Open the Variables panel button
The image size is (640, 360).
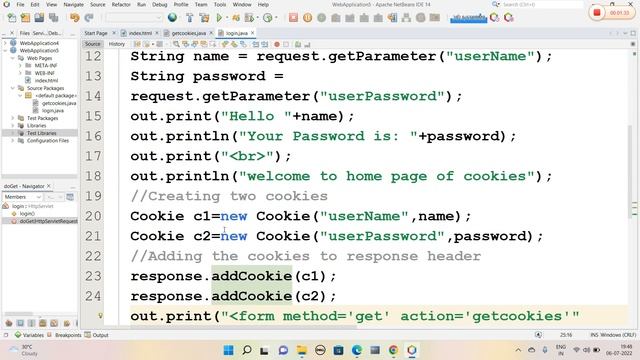coord(29,335)
